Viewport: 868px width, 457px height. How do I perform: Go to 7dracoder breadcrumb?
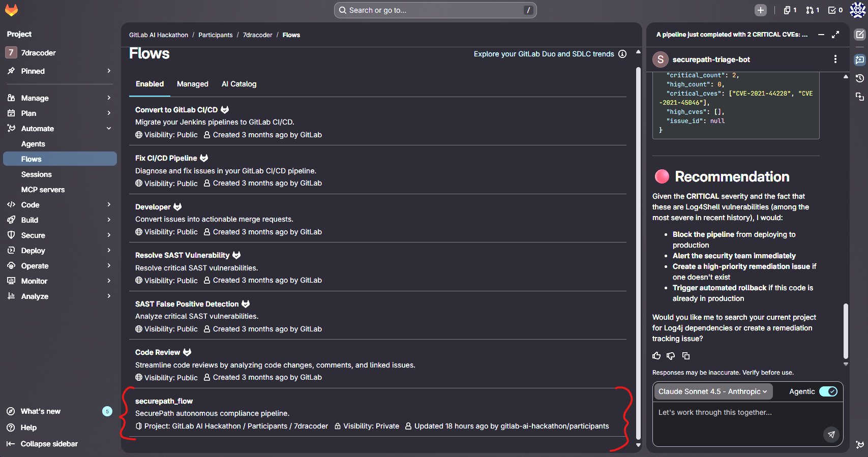click(x=257, y=35)
